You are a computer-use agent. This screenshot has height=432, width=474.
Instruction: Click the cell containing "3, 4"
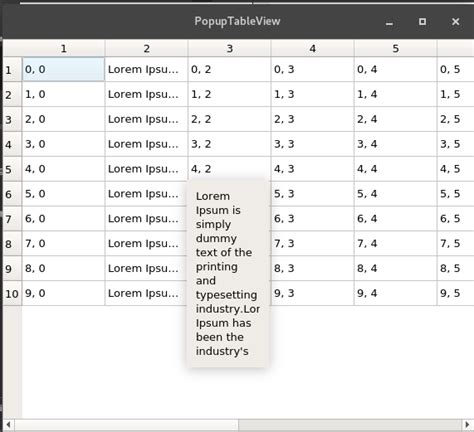[x=396, y=144]
